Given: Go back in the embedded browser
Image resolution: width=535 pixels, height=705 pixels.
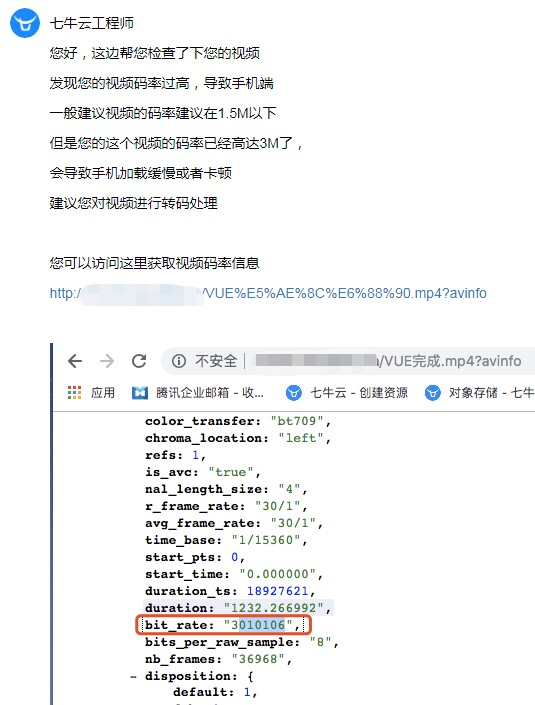Looking at the screenshot, I should [75, 361].
